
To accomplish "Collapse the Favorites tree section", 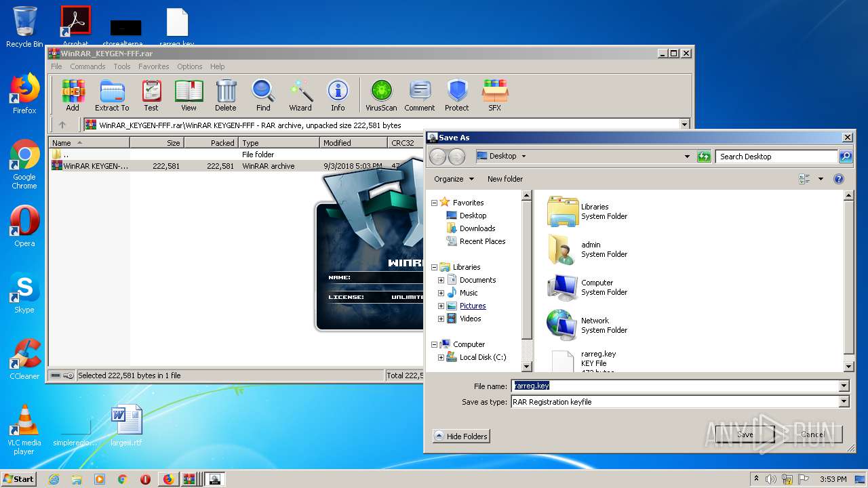I will [x=434, y=203].
